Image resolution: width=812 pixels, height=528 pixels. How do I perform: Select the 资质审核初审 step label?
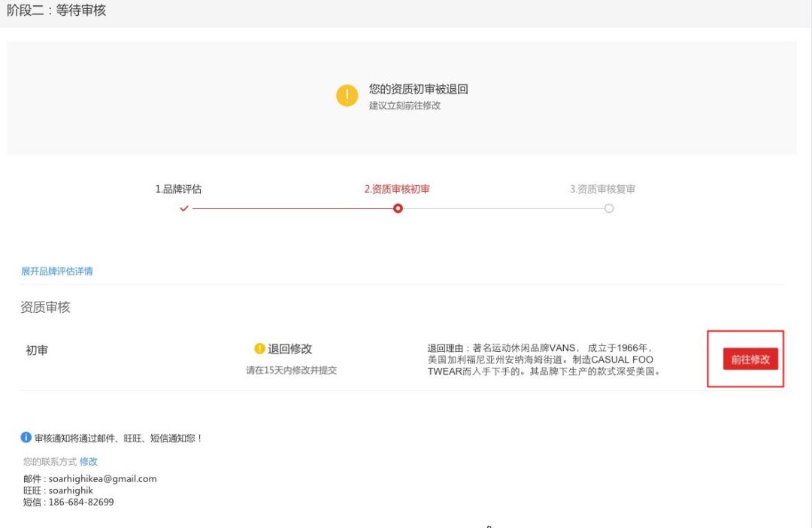[398, 188]
